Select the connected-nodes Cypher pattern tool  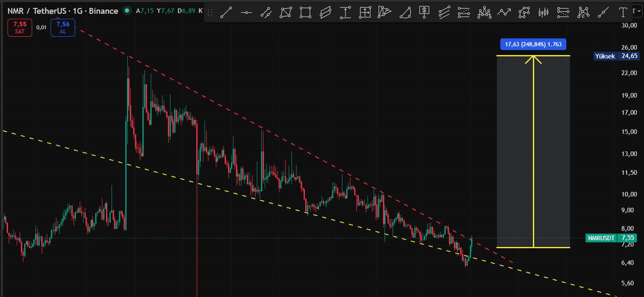pos(523,12)
